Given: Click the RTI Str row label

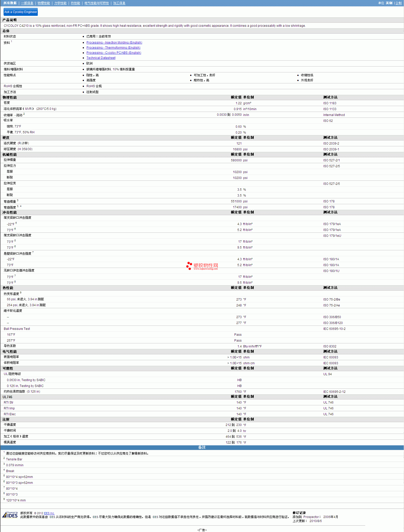Looking at the screenshot, I should (8, 403).
